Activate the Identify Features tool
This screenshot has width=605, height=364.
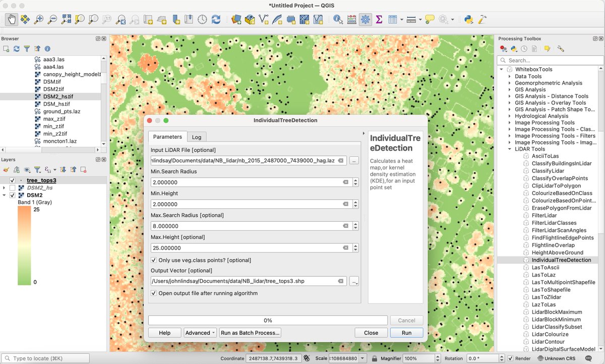point(337,19)
